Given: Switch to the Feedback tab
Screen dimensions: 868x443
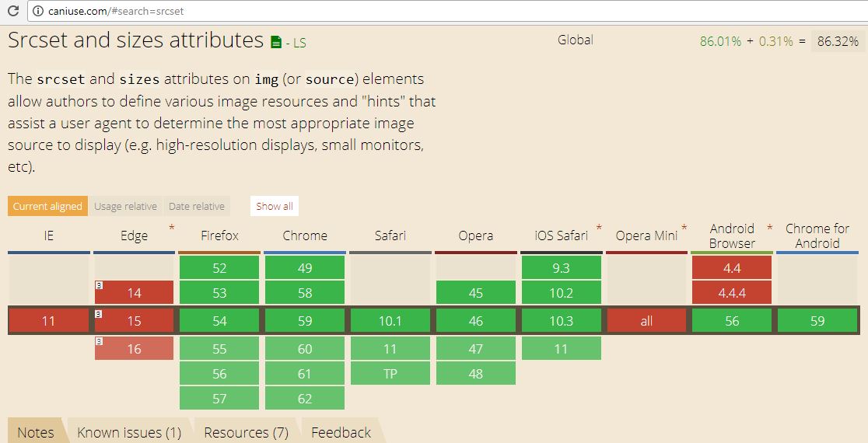Looking at the screenshot, I should [341, 432].
